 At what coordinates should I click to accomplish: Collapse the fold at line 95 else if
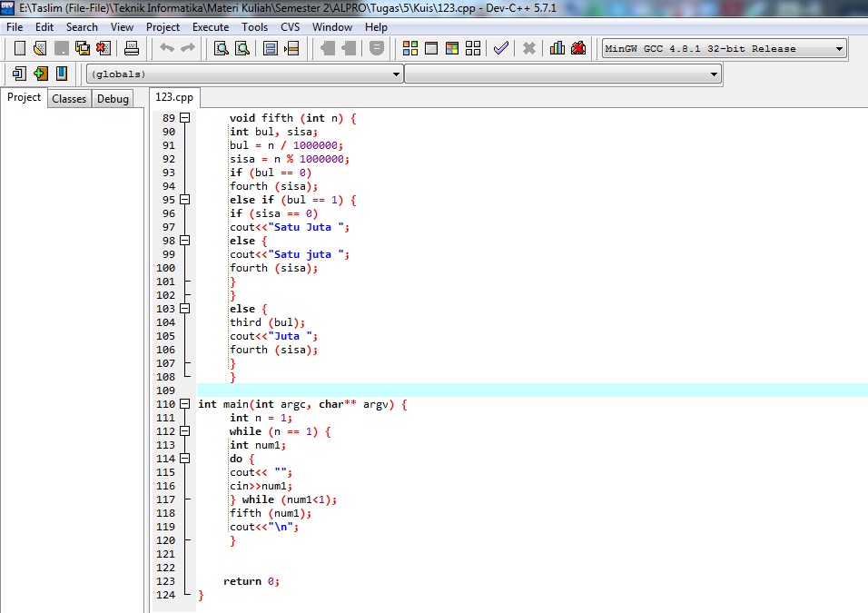[185, 200]
